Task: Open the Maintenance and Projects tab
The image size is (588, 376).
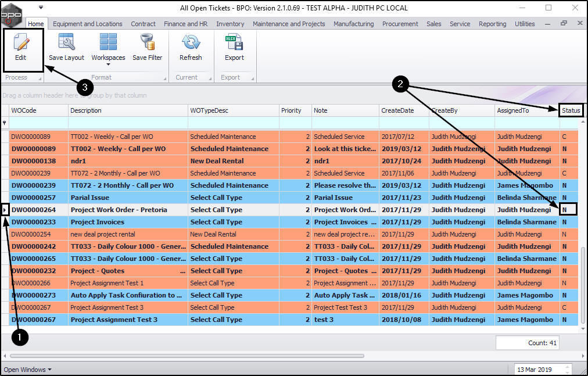Action: coord(289,24)
